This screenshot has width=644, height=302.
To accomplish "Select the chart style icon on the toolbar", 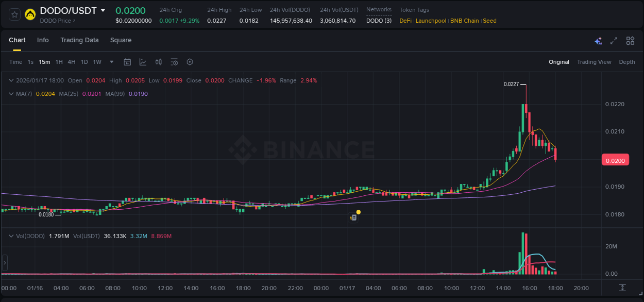I will point(142,62).
